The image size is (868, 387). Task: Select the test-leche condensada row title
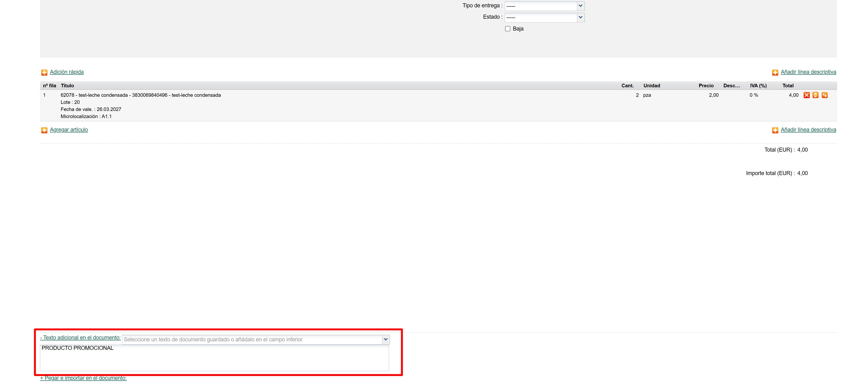tap(140, 95)
